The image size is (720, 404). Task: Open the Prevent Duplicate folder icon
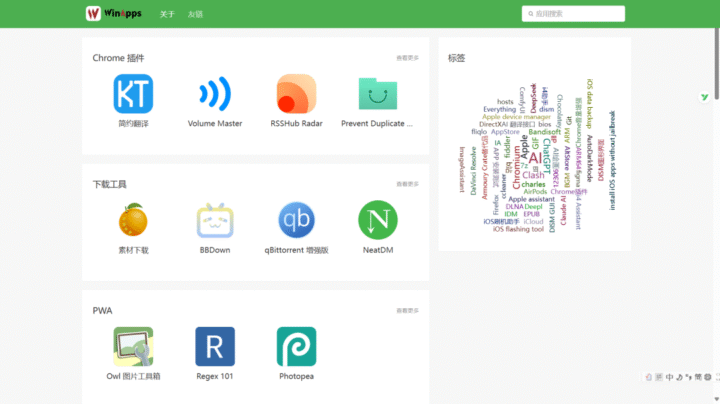click(377, 94)
